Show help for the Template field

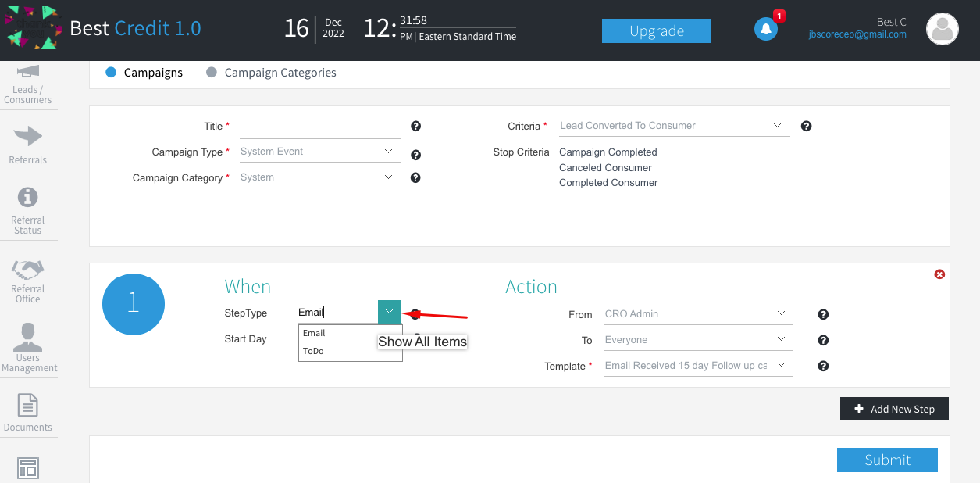point(823,366)
